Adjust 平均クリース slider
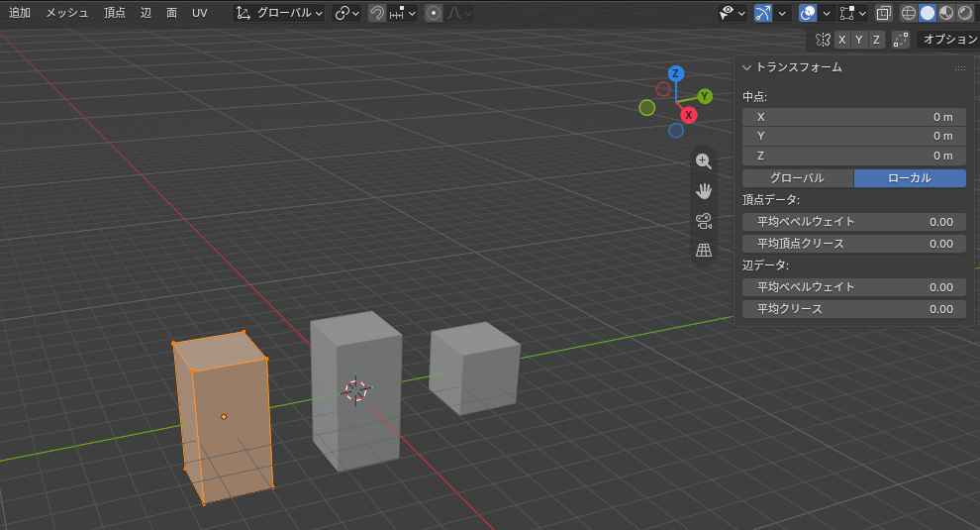This screenshot has height=530, width=980. 853,309
